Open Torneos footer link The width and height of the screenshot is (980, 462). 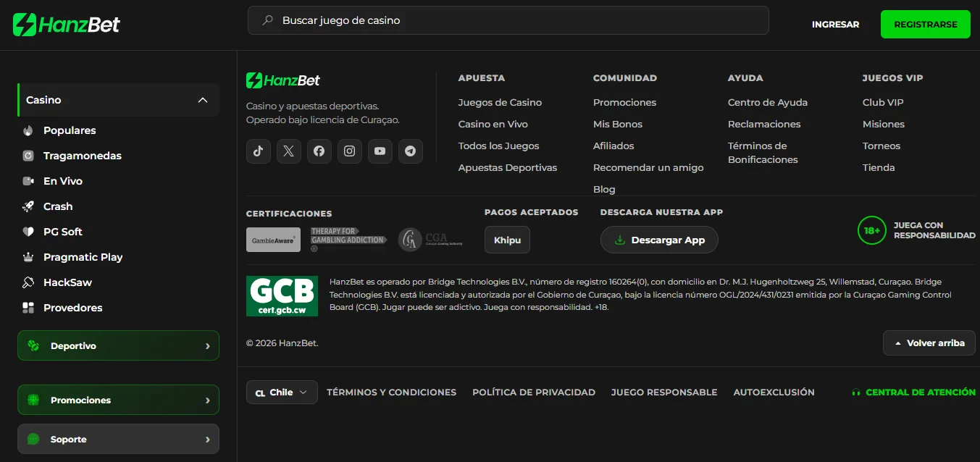pos(881,146)
